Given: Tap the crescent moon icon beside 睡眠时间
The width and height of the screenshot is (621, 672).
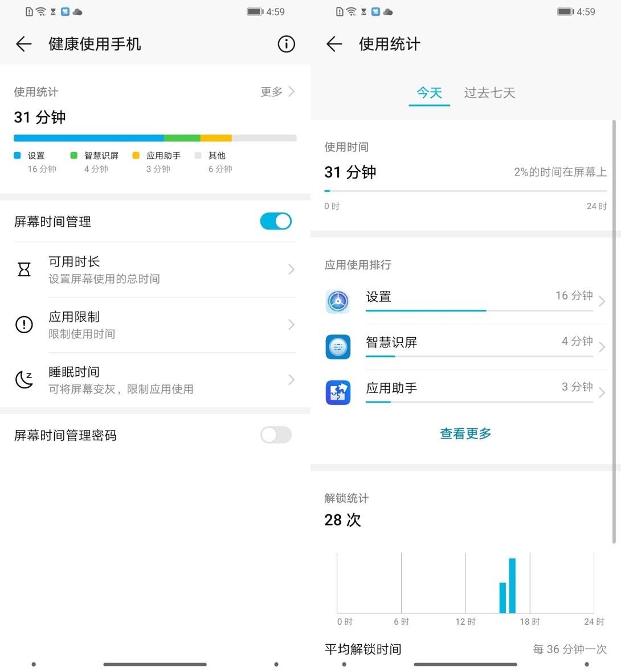Looking at the screenshot, I should point(23,379).
